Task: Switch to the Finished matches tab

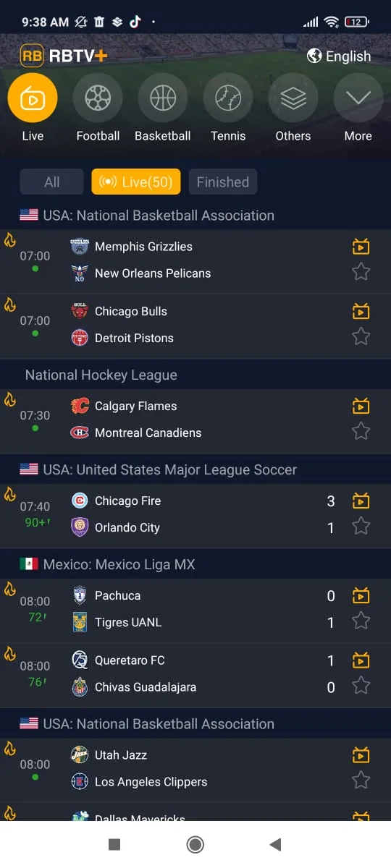Action: pos(223,182)
